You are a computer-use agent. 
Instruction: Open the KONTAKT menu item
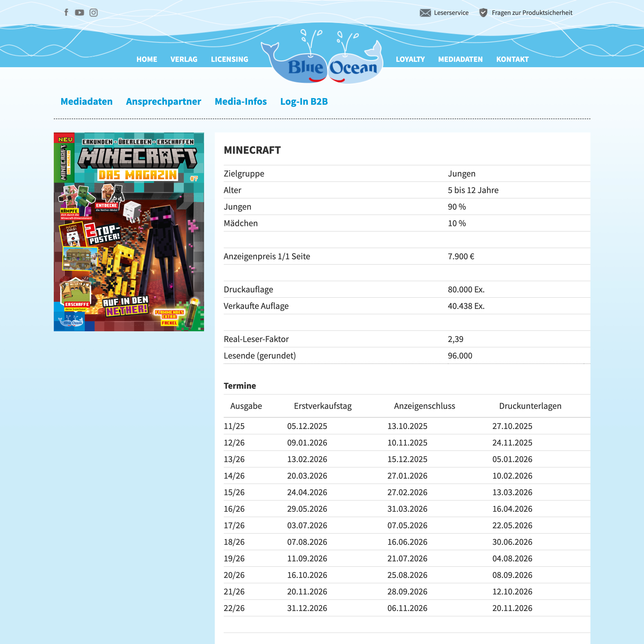tap(512, 59)
